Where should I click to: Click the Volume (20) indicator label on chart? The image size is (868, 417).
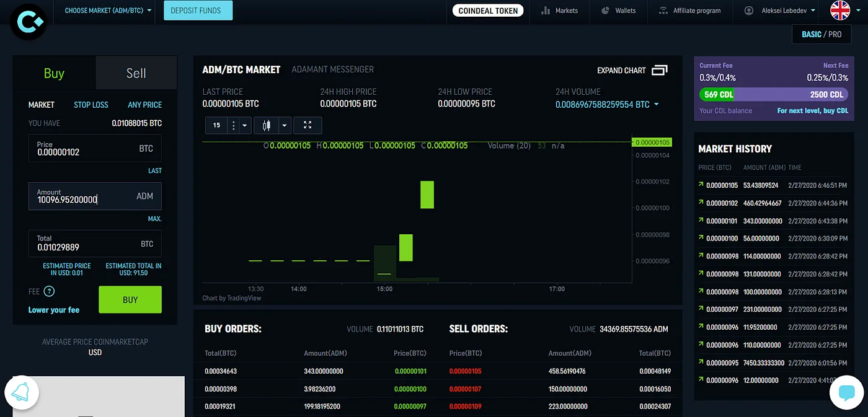pyautogui.click(x=510, y=146)
